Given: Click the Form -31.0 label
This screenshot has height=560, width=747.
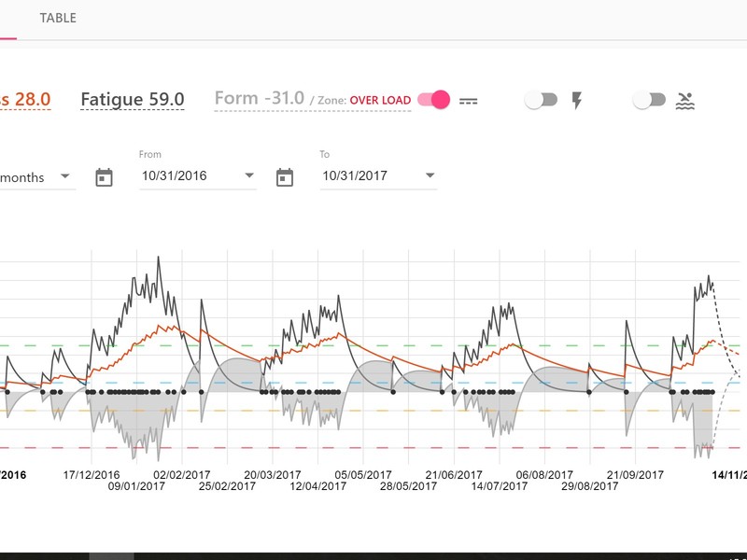Looking at the screenshot, I should [260, 98].
